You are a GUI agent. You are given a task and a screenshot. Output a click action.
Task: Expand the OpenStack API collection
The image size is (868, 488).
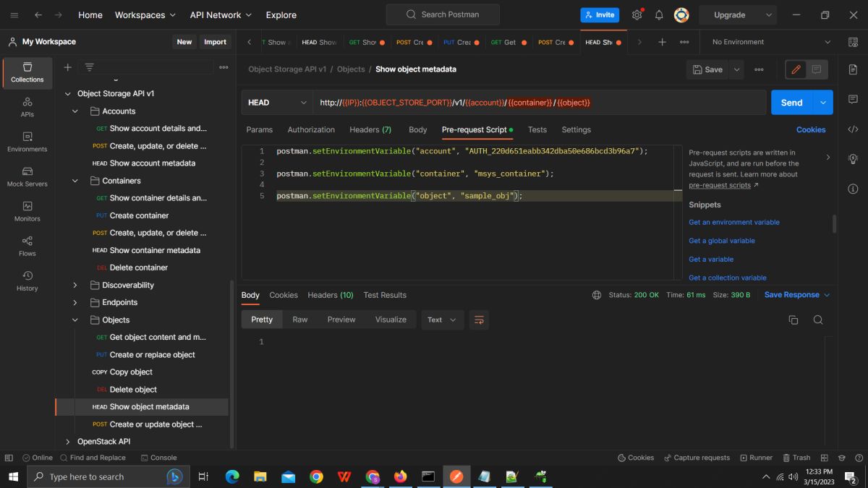(68, 441)
